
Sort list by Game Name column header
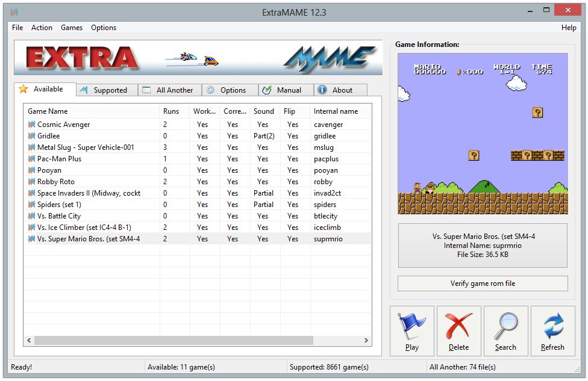pos(48,111)
